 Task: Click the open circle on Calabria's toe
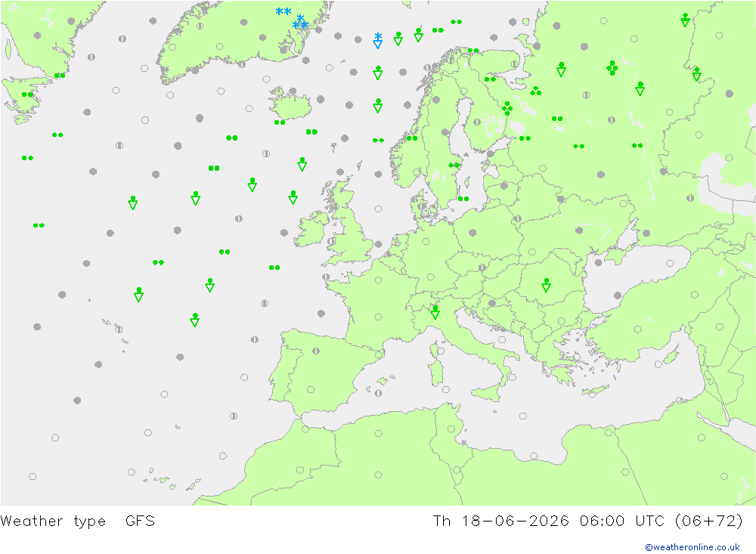[x=512, y=377]
